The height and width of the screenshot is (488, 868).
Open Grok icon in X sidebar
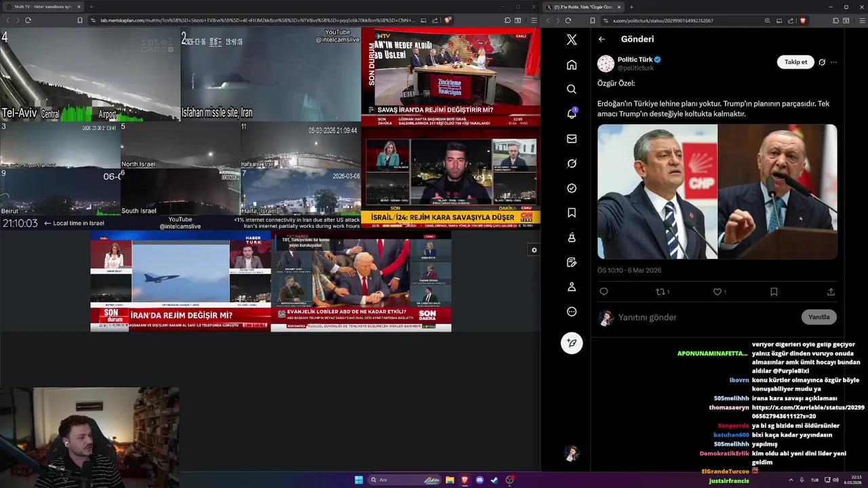tap(572, 163)
